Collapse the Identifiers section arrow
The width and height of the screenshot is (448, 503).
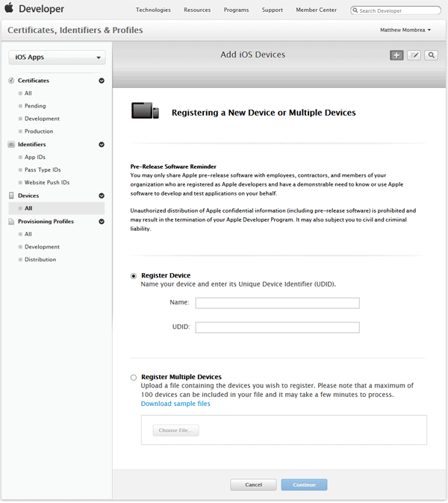tap(102, 144)
